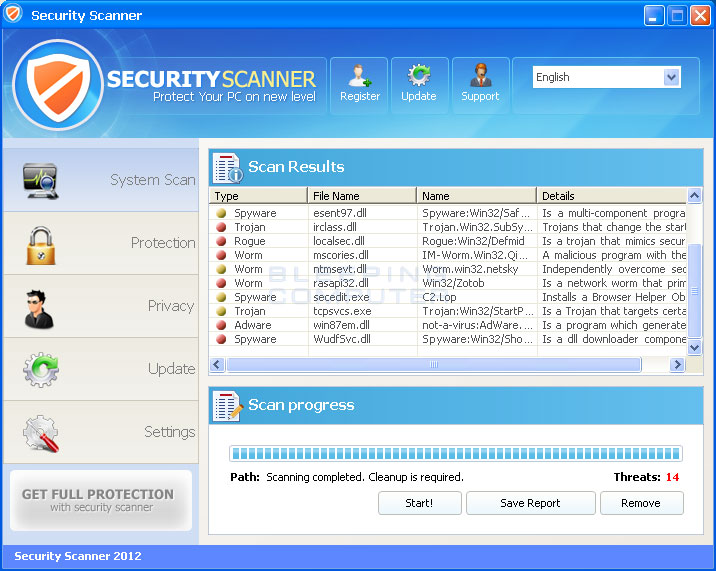
Task: Open Support via the headset agent icon
Action: tap(480, 75)
